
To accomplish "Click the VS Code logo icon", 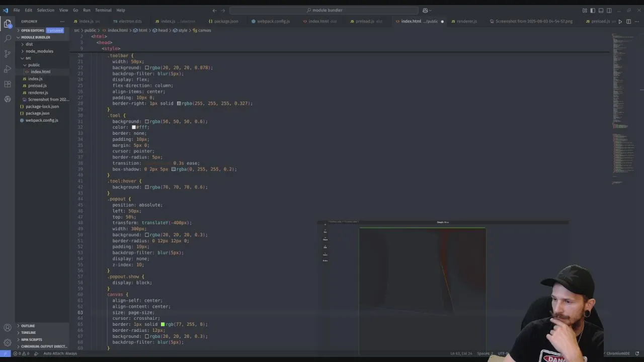I will [x=6, y=10].
